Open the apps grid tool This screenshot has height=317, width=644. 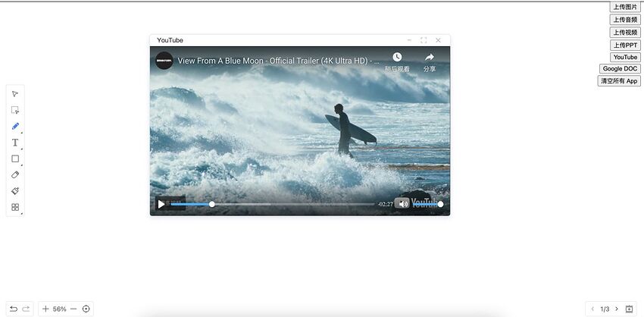15,207
